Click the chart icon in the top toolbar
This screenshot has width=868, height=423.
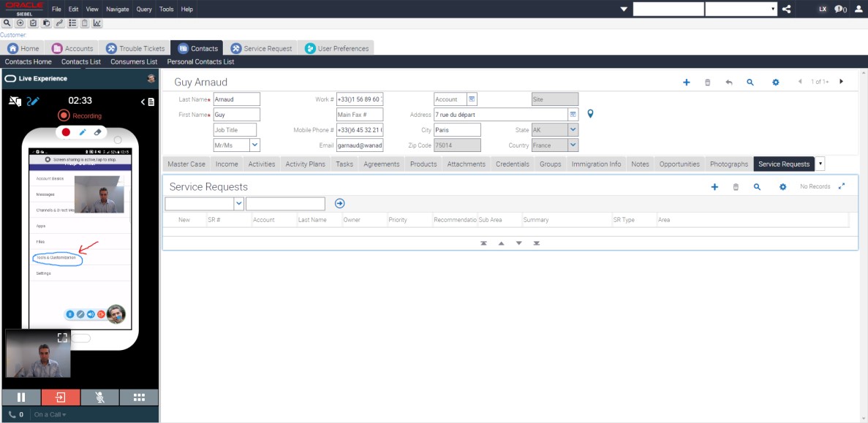97,23
